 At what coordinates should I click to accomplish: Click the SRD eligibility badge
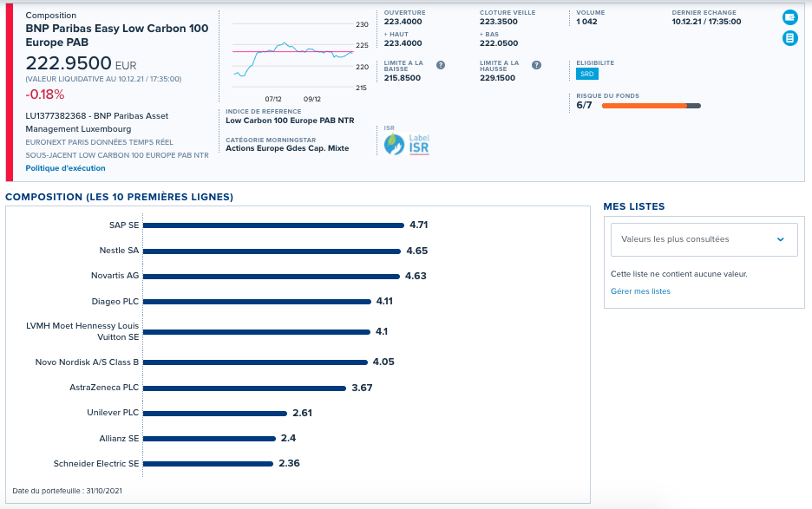pos(586,74)
